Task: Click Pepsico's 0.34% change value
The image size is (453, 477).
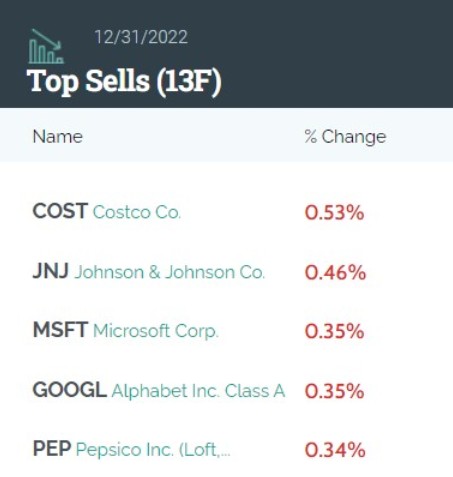Action: coord(335,450)
